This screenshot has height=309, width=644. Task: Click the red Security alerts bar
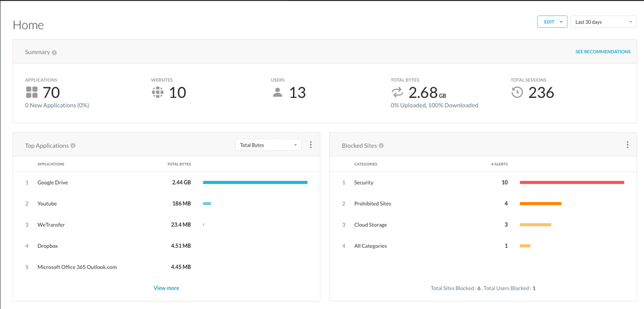tap(572, 182)
